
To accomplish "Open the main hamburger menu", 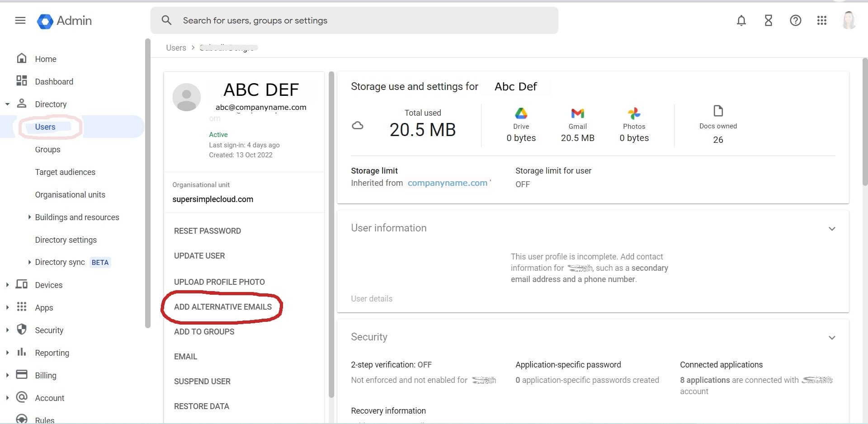I will [20, 20].
